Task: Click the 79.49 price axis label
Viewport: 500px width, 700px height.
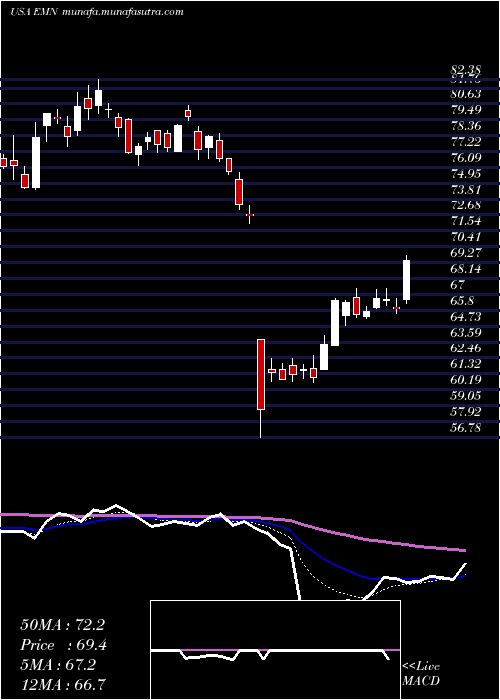Action: [466, 110]
